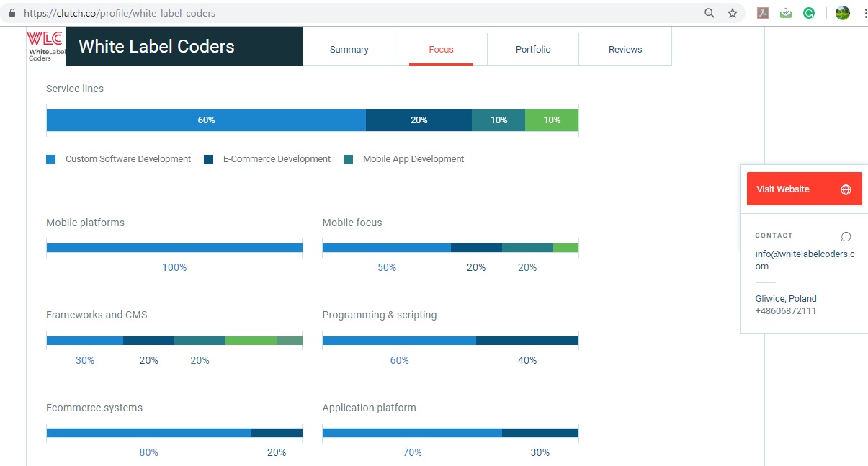Viewport: 868px width, 466px height.
Task: Click the 60% segment of Service lines bar
Action: point(206,120)
